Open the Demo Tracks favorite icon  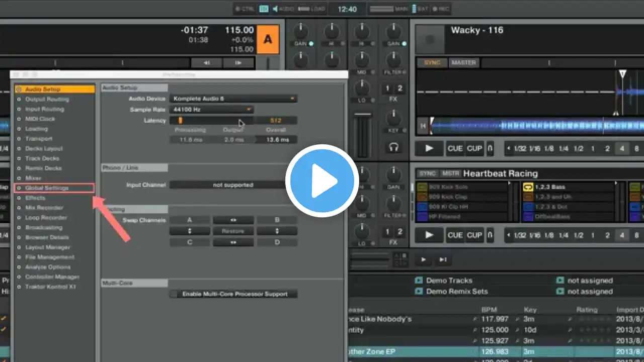point(418,281)
